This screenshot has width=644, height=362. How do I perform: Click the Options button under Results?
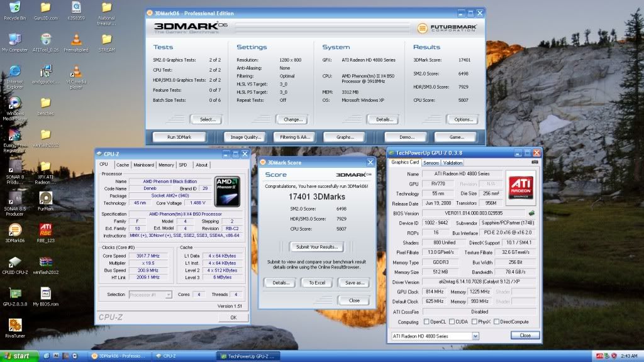pyautogui.click(x=463, y=119)
